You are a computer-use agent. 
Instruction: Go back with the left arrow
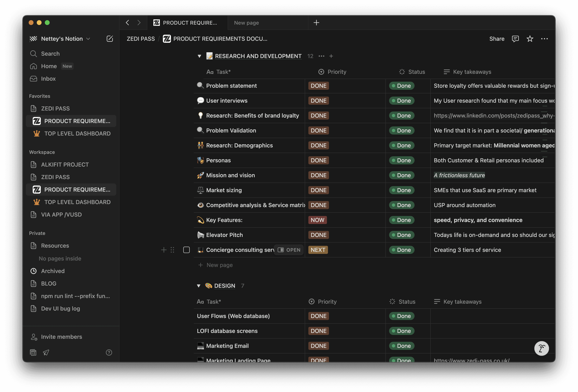[127, 23]
